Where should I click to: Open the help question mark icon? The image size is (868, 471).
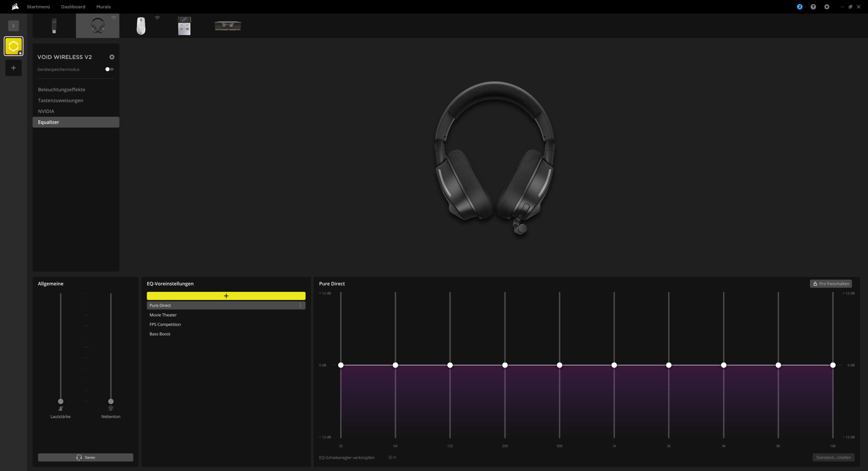click(x=813, y=7)
